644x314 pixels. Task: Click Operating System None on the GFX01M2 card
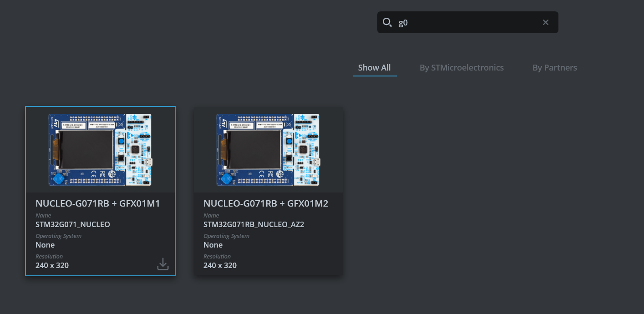213,244
